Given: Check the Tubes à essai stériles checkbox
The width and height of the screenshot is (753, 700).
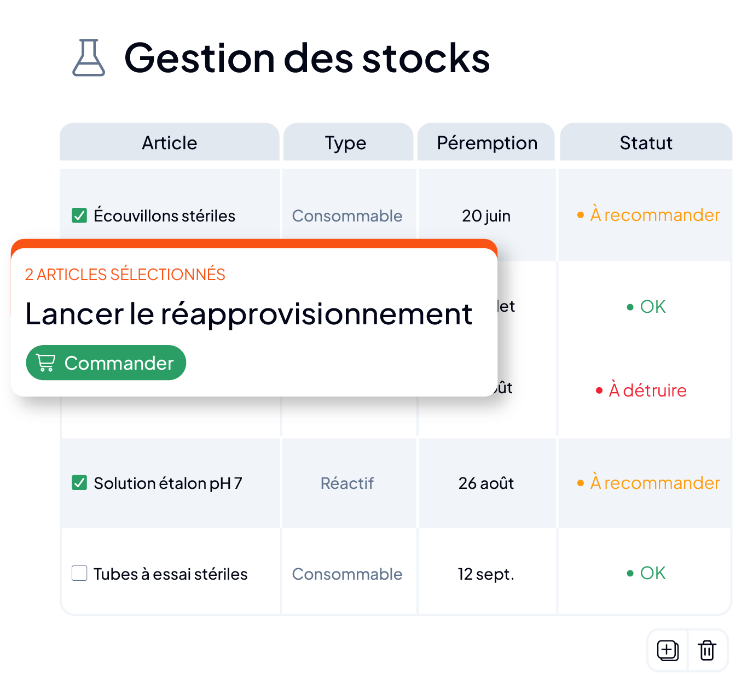Looking at the screenshot, I should pyautogui.click(x=79, y=573).
